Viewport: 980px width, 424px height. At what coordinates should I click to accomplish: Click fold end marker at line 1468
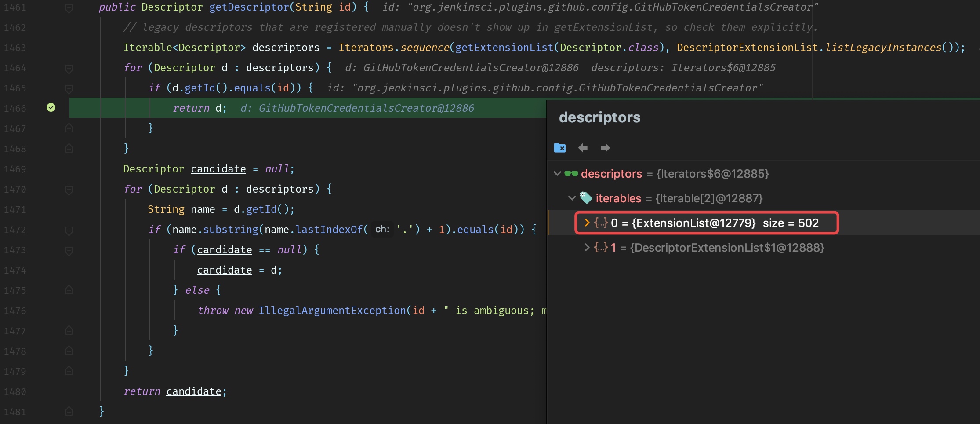coord(69,149)
